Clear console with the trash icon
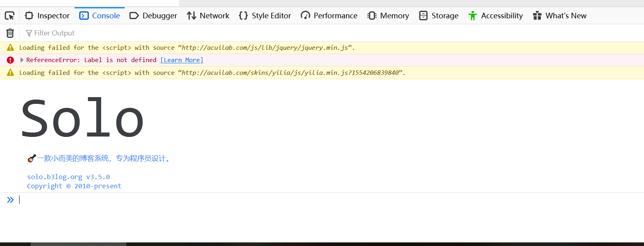This screenshot has width=644, height=246. pyautogui.click(x=10, y=33)
